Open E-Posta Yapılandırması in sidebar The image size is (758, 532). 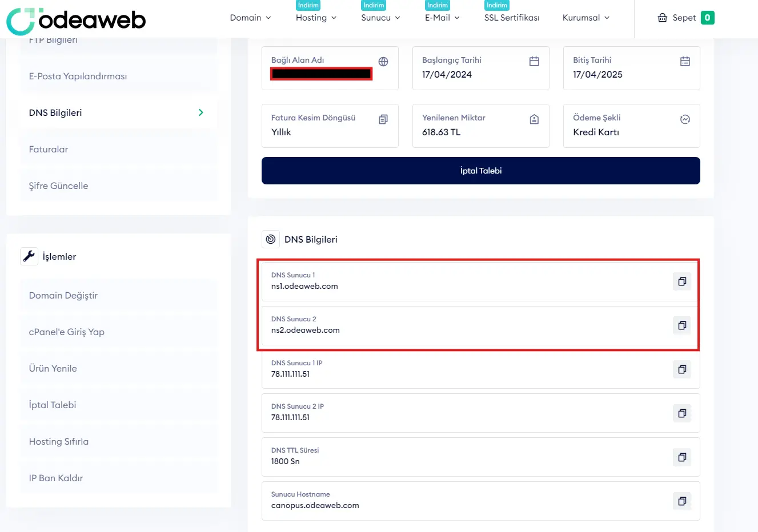coord(119,76)
